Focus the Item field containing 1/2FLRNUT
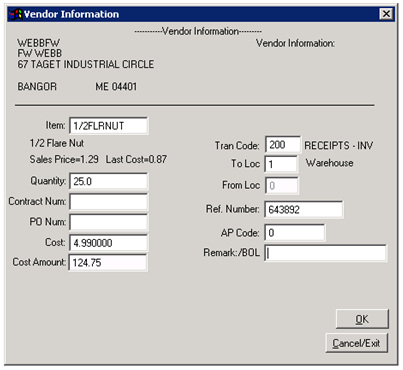The width and height of the screenshot is (403, 370). [x=109, y=126]
